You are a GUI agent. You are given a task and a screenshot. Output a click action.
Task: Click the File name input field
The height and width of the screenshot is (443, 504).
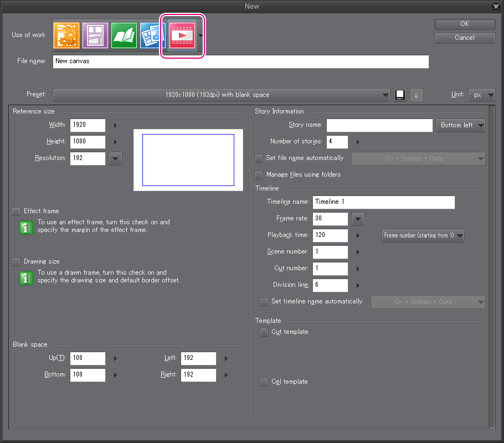(241, 61)
